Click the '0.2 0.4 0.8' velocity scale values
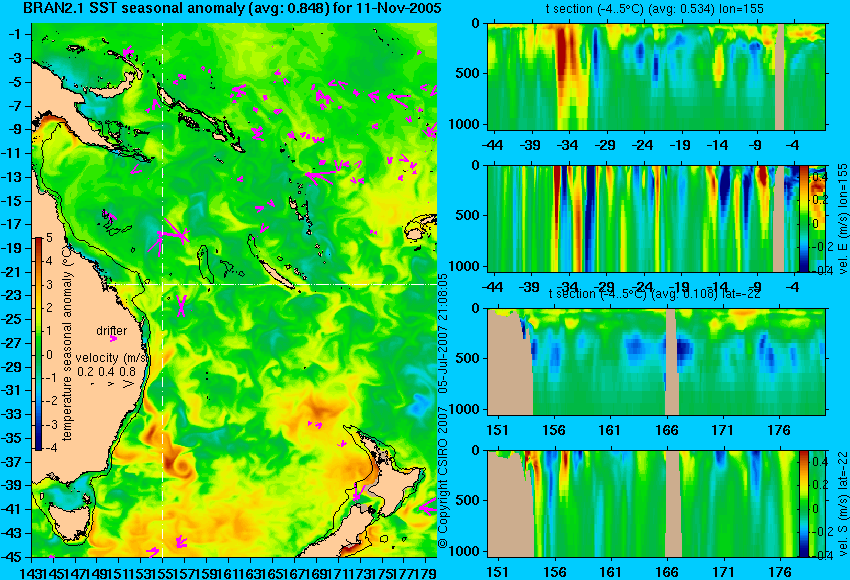 pos(106,372)
